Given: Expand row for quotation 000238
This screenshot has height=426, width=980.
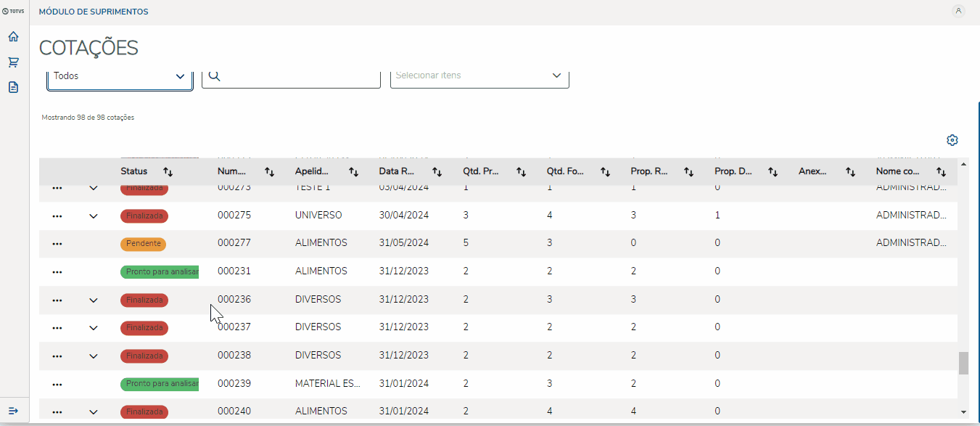Looking at the screenshot, I should pyautogui.click(x=93, y=356).
